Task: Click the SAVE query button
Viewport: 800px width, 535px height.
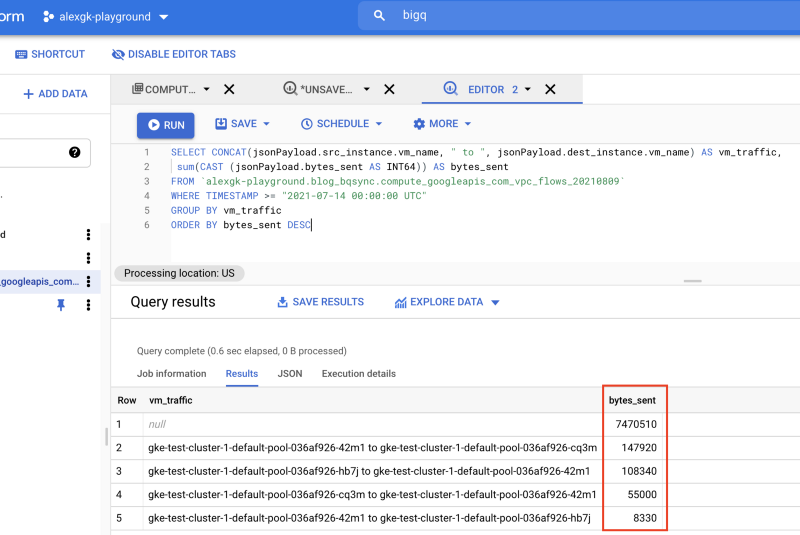Action: coord(236,124)
